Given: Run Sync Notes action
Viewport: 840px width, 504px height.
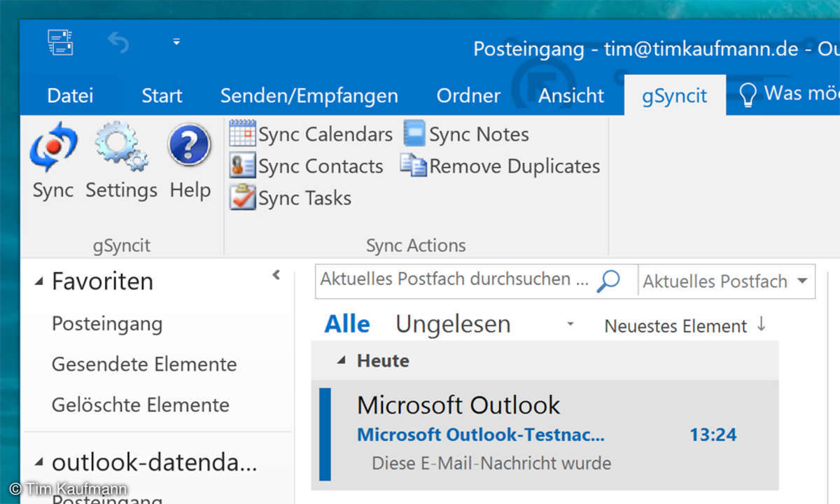Looking at the screenshot, I should coord(466,134).
